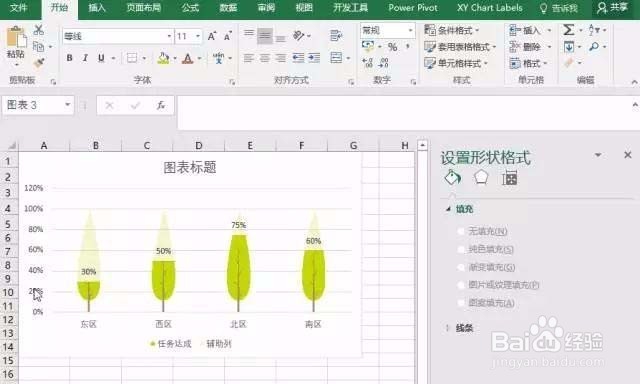This screenshot has height=384, width=640.
Task: Select the 纯色填充 radio option
Action: [461, 249]
